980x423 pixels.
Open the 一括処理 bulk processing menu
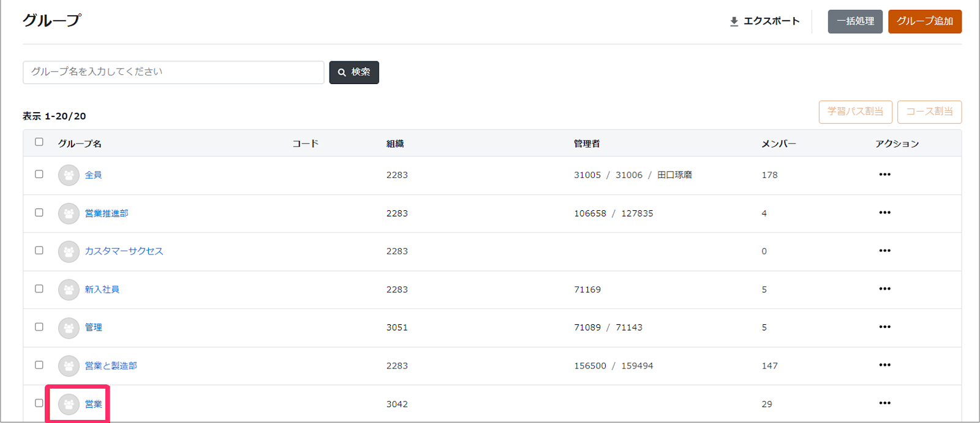(855, 21)
